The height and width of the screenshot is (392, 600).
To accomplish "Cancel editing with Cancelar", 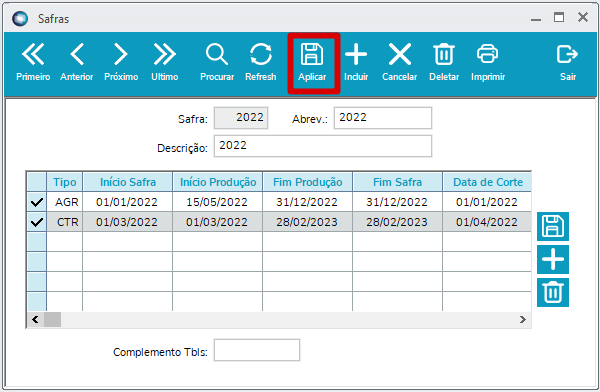I will [399, 62].
